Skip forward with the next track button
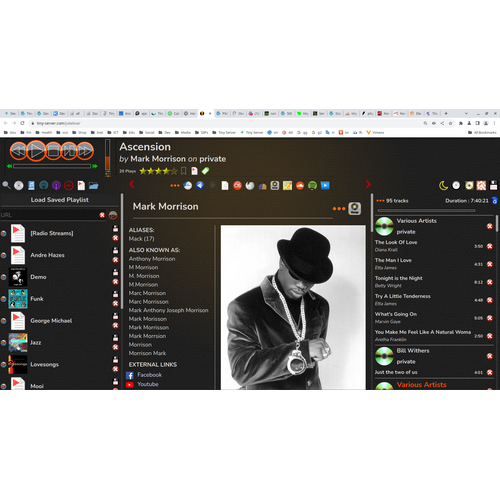 pos(85,151)
